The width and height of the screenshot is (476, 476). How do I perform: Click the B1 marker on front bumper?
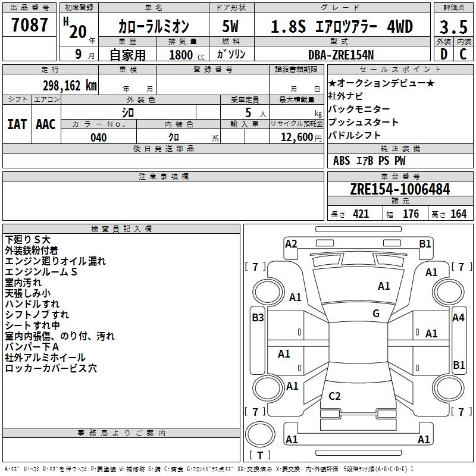point(425,244)
